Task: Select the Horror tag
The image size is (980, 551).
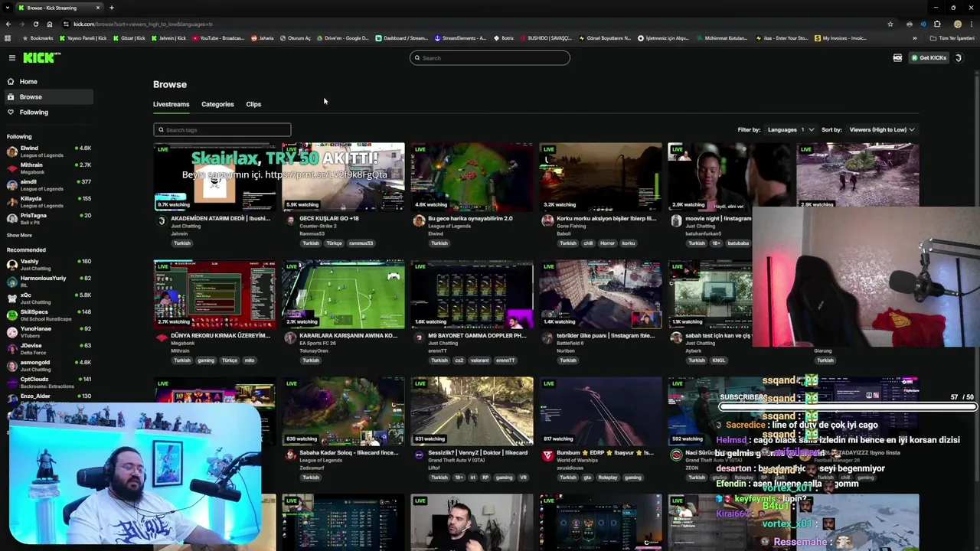Action: pyautogui.click(x=607, y=243)
